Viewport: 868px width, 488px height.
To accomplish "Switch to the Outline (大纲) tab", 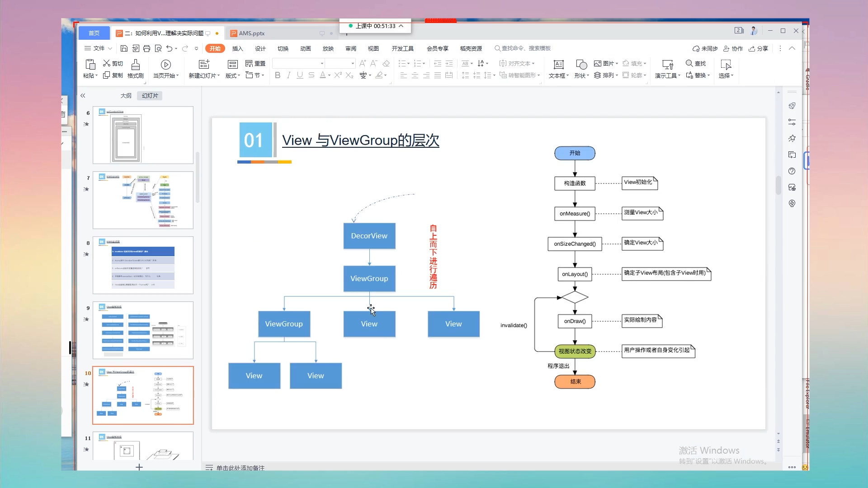I will coord(126,96).
